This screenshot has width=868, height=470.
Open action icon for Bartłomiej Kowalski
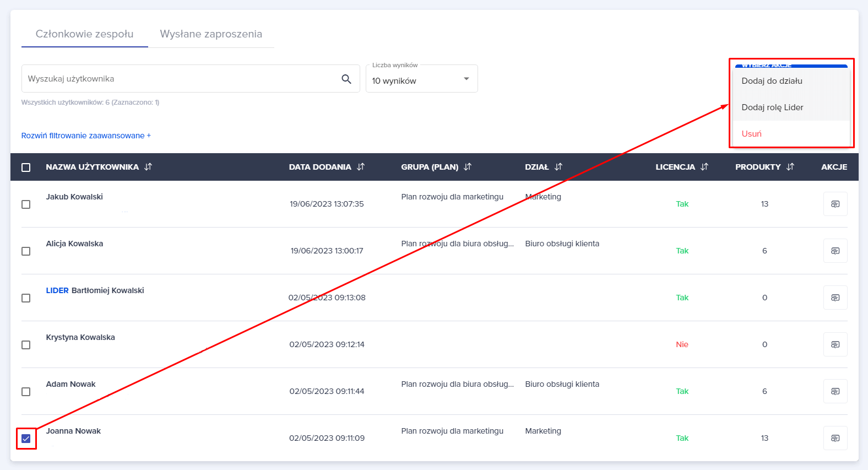(x=835, y=298)
